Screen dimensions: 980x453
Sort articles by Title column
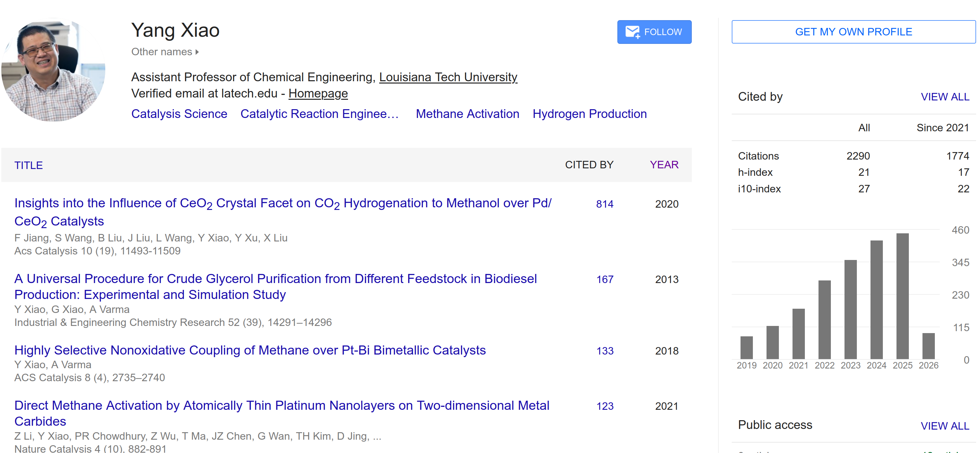[x=29, y=165]
